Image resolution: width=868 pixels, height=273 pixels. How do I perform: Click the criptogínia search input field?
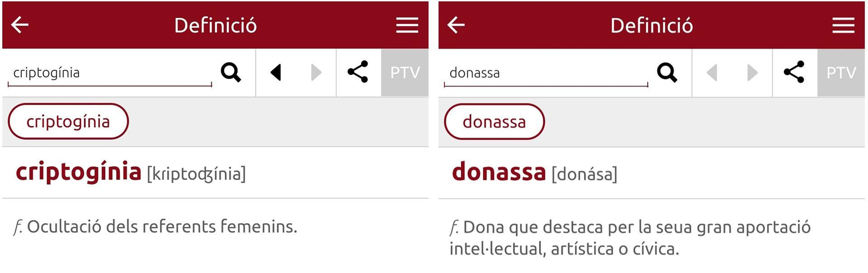tap(108, 73)
